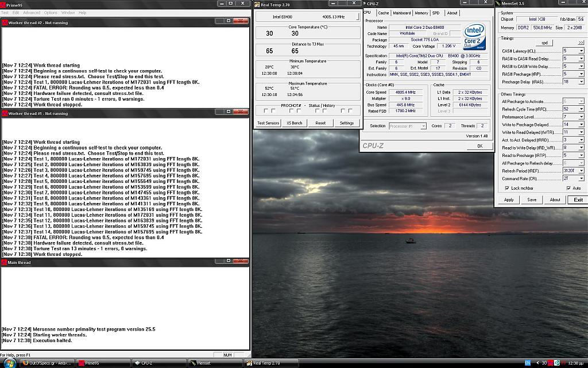Click the Prime95 title bar icon
The height and width of the screenshot is (368, 588).
(3, 5)
